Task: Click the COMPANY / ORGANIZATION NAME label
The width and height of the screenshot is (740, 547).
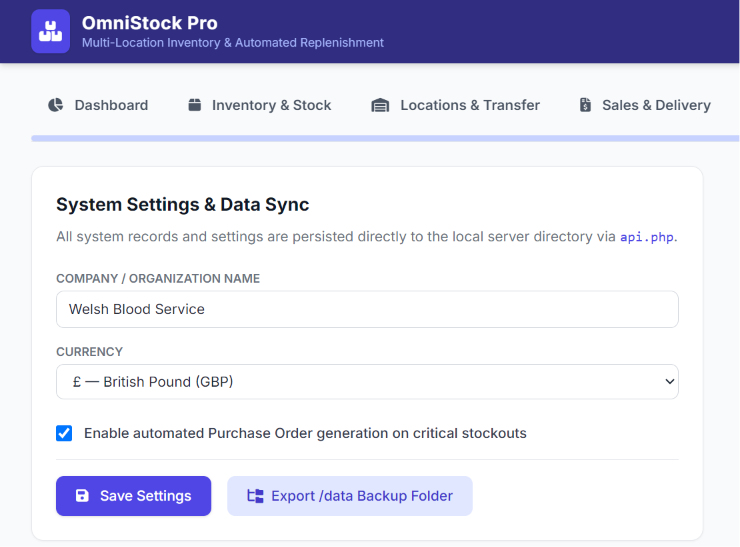Action: pyautogui.click(x=158, y=278)
